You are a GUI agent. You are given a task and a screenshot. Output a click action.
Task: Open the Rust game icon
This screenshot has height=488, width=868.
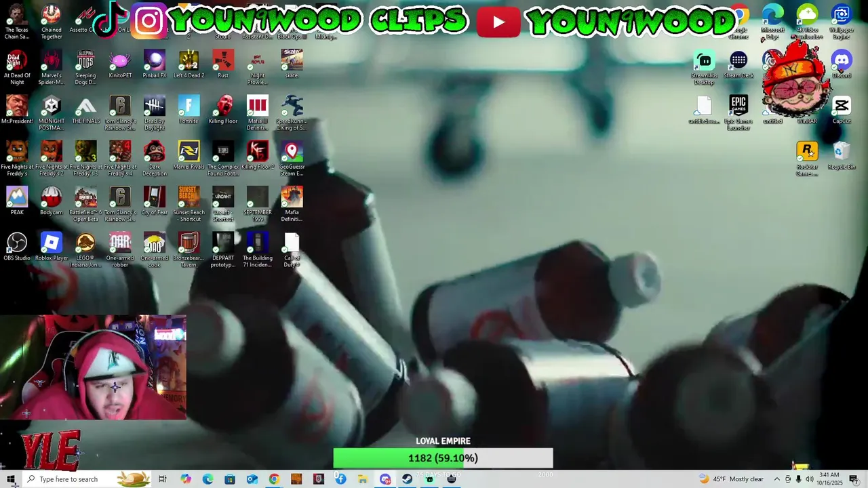click(x=223, y=64)
